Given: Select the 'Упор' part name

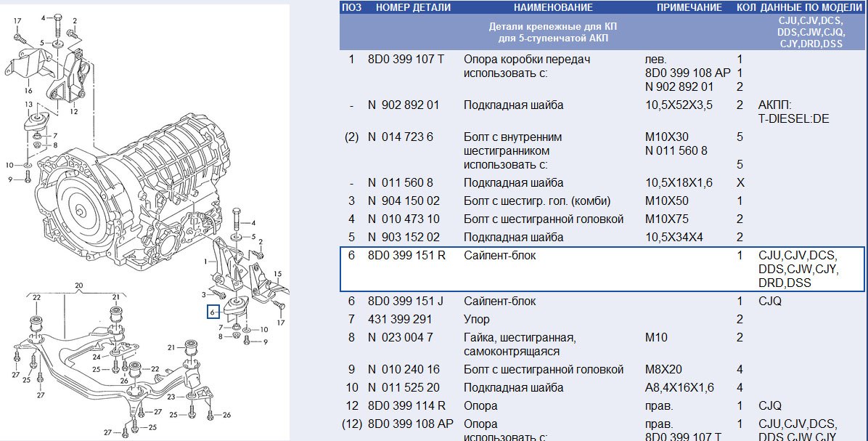Looking at the screenshot, I should 477,320.
